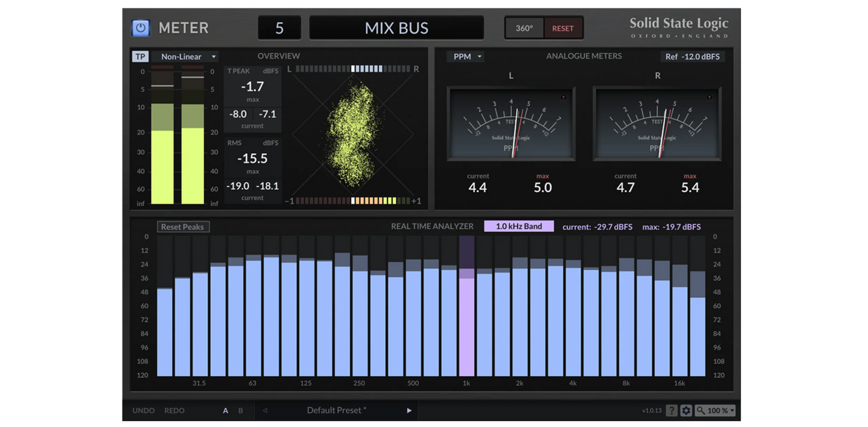Click UNDO in the bottom bar
This screenshot has height=427, width=868.
(143, 411)
